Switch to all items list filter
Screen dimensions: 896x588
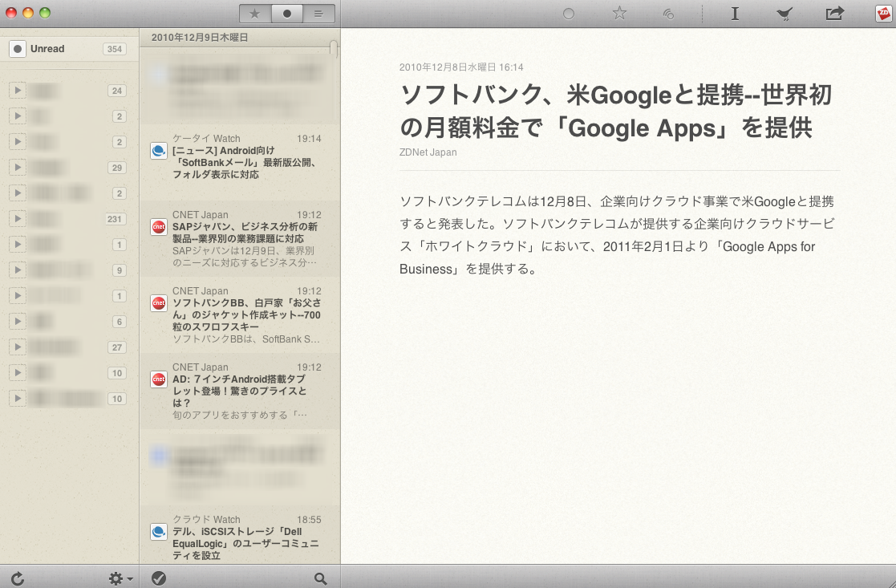[x=318, y=14]
